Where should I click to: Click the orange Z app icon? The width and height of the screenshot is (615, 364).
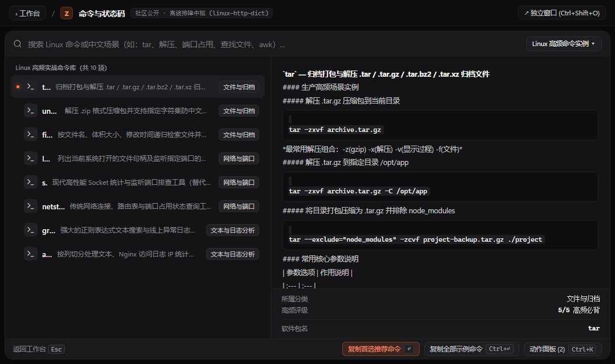click(67, 13)
